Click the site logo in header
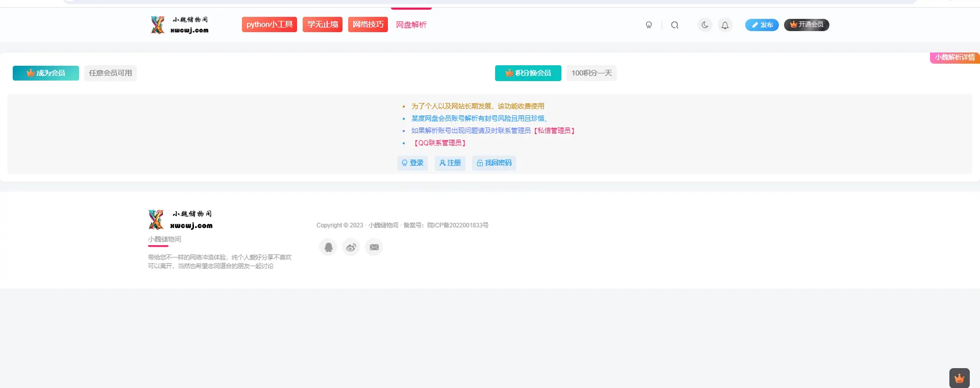Viewport: 980px width, 388px height. [180, 24]
